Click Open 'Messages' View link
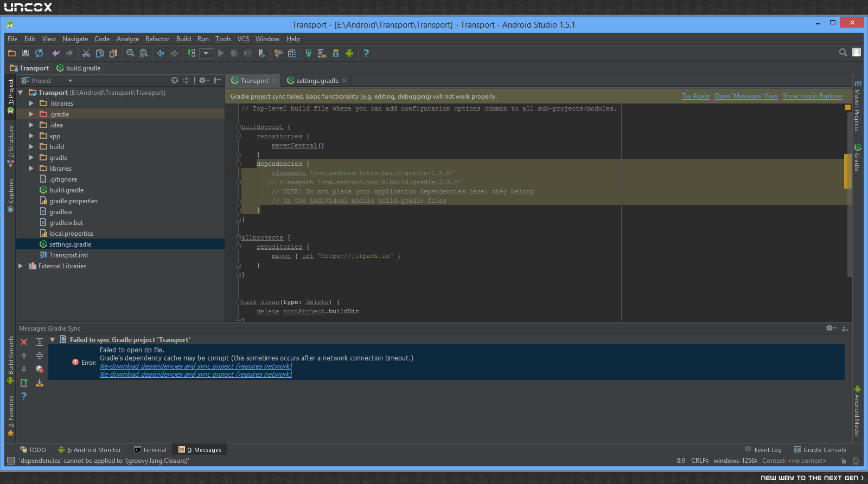The height and width of the screenshot is (484, 868). pyautogui.click(x=746, y=96)
